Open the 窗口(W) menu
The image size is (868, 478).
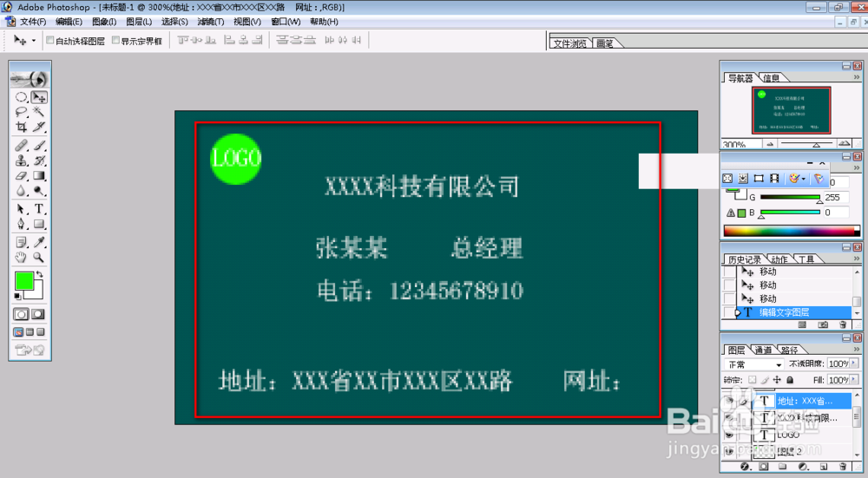coord(286,22)
